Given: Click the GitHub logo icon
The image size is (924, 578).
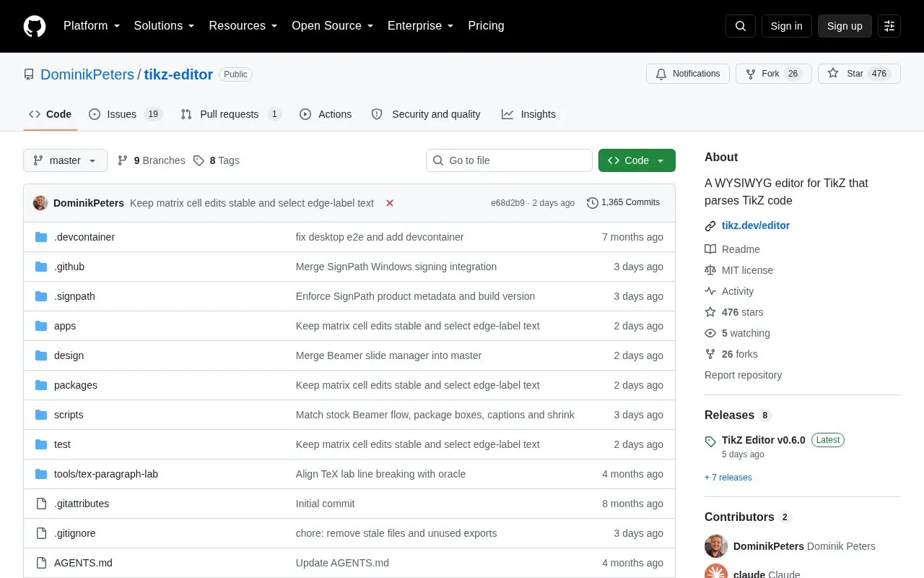Looking at the screenshot, I should 35,26.
